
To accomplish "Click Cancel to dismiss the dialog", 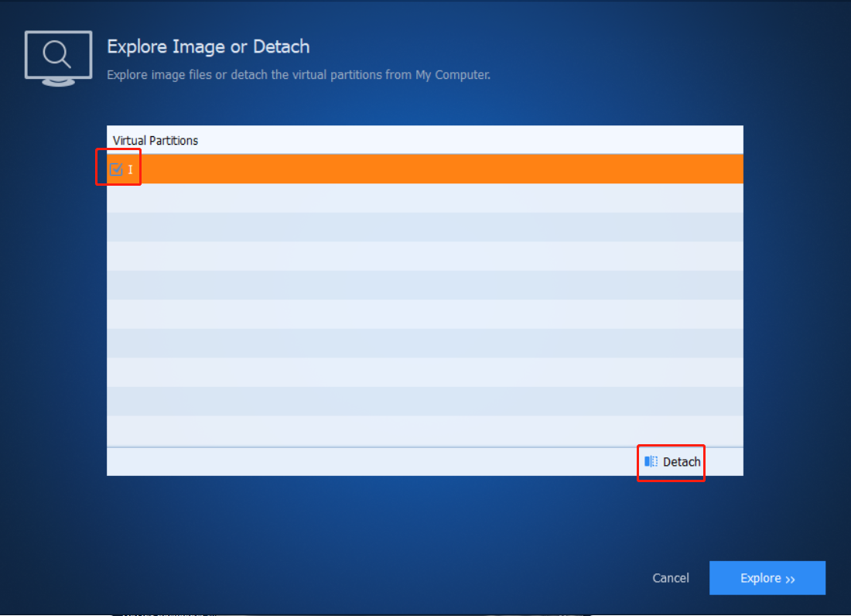I will pos(670,578).
